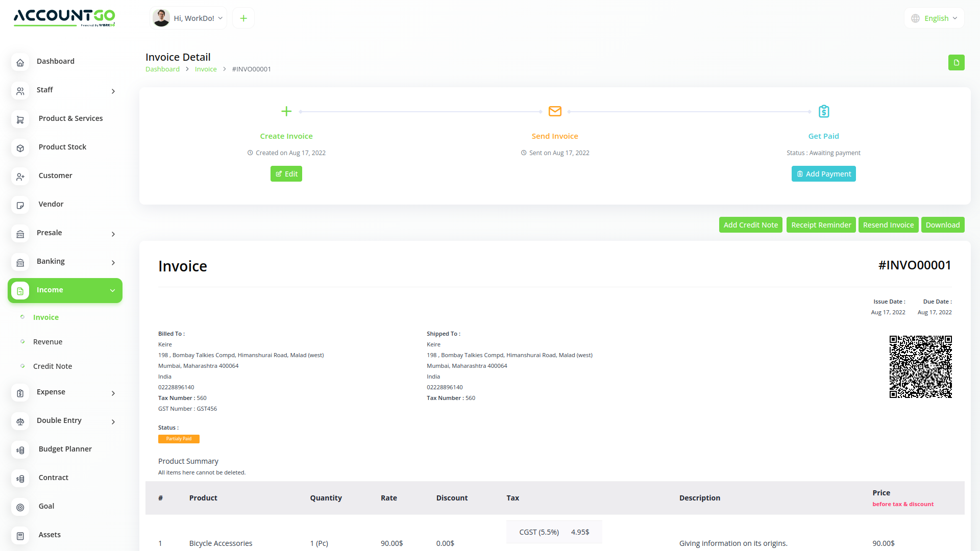The height and width of the screenshot is (551, 980).
Task: Select the Product & Services sidebar icon
Action: (x=20, y=119)
